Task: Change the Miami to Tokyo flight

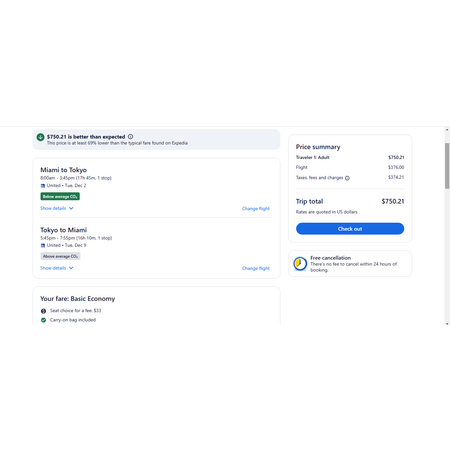Action: click(256, 209)
